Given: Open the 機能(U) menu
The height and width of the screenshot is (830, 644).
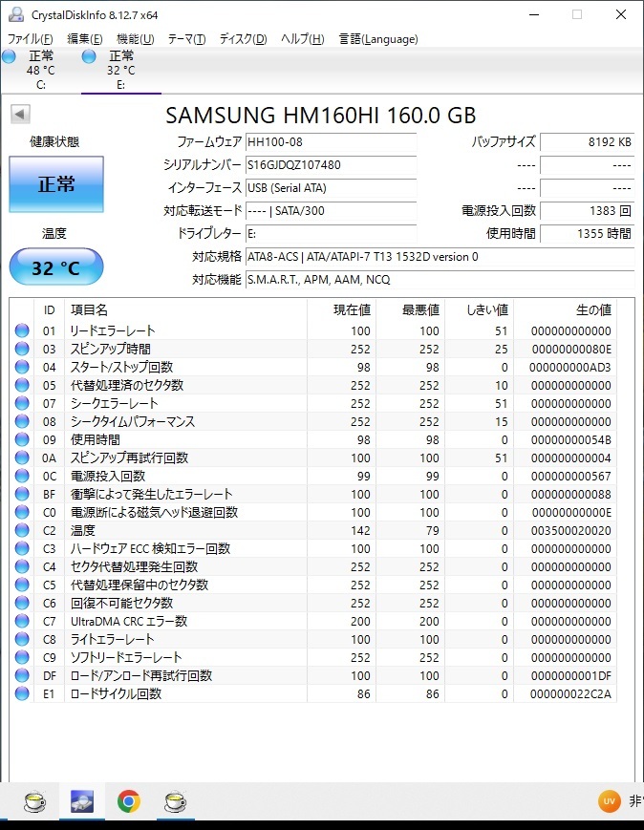Looking at the screenshot, I should pos(135,39).
